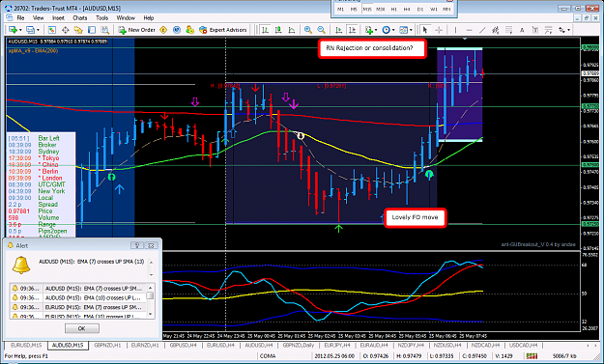Select D1 in floating periodicity toolbar
The image size is (604, 364).
point(420,9)
